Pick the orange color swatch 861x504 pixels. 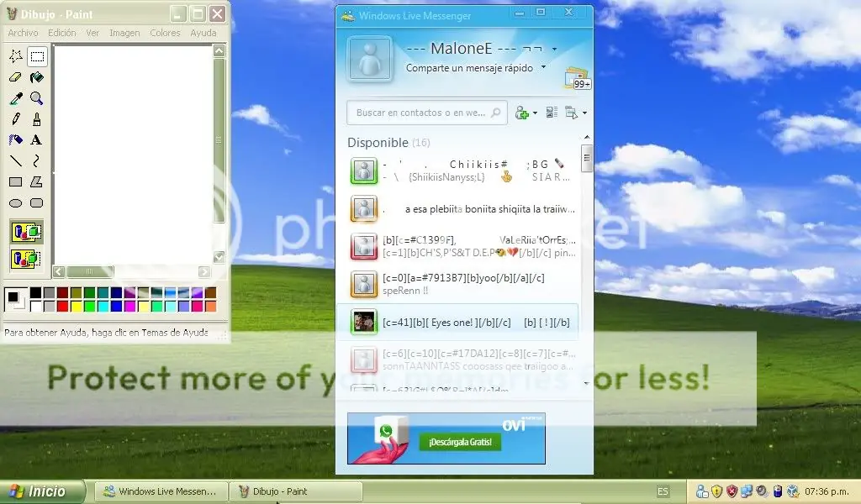[210, 306]
